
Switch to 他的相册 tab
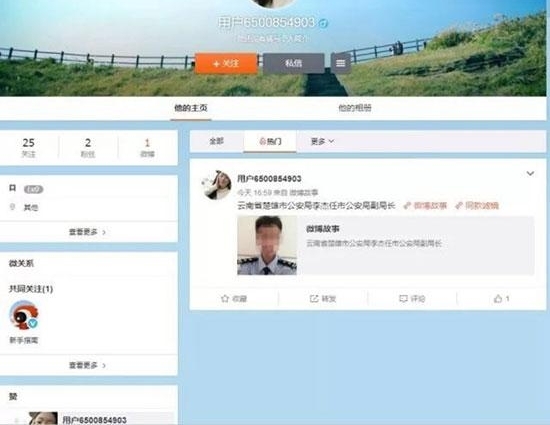(x=355, y=108)
